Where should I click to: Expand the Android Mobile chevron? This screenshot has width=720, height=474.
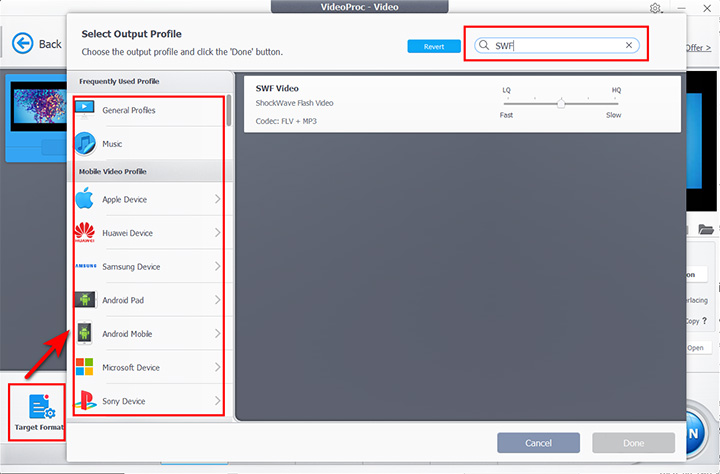[x=218, y=333]
